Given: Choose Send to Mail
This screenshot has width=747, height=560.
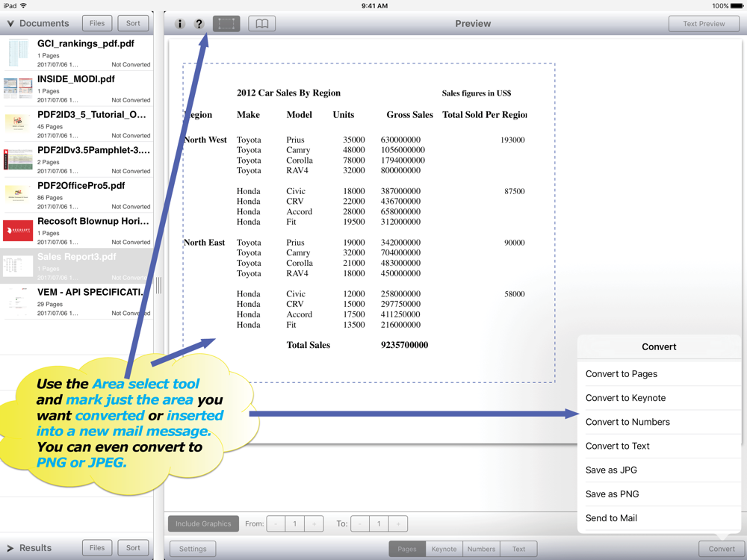Looking at the screenshot, I should click(660, 518).
